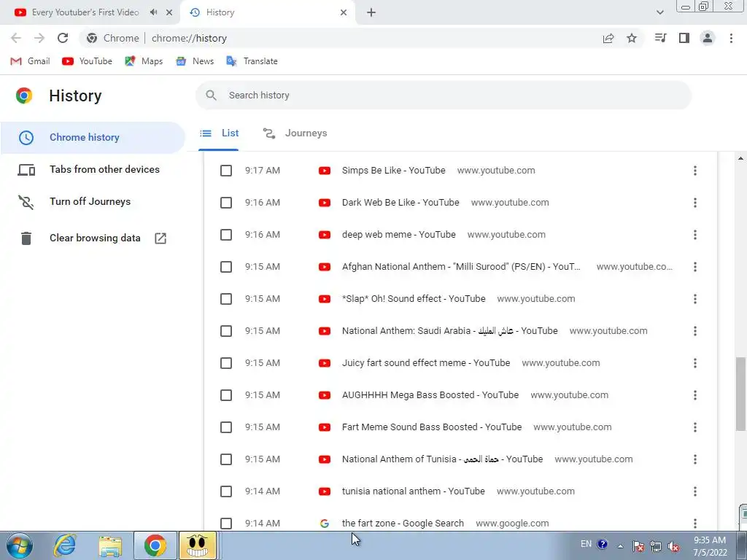Image resolution: width=747 pixels, height=560 pixels.
Task: Open the News bookmark
Action: point(194,61)
